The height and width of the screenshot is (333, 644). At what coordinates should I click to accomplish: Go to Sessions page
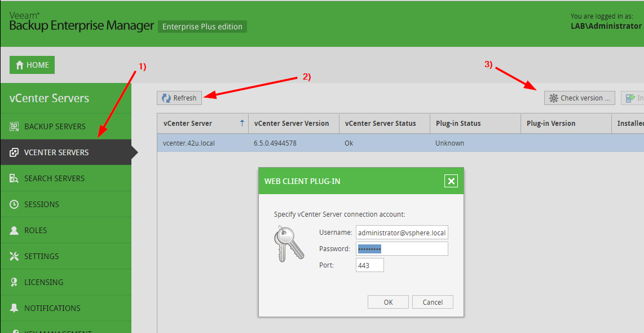point(66,204)
